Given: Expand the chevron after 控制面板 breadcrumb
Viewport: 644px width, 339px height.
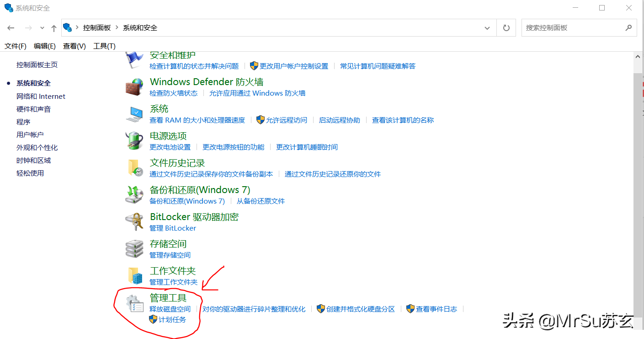Looking at the screenshot, I should 117,27.
